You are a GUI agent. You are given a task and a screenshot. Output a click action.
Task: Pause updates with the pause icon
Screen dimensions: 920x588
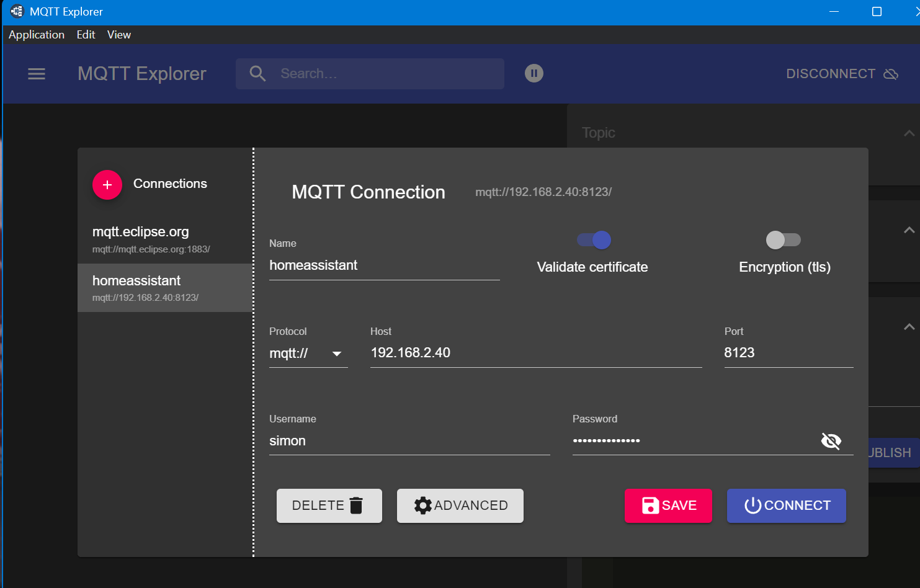click(534, 73)
